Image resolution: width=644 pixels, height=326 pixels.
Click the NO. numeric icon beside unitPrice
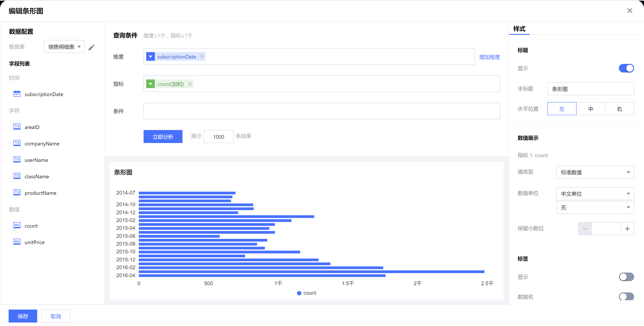(17, 242)
